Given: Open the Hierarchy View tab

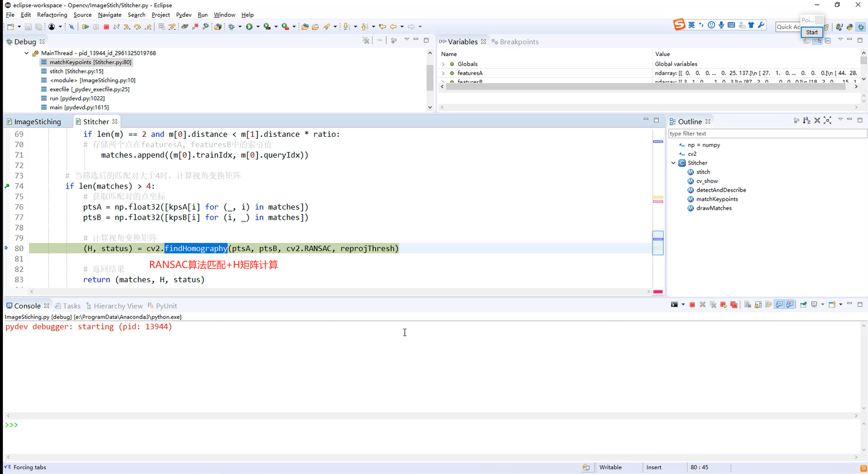Looking at the screenshot, I should pos(114,306).
